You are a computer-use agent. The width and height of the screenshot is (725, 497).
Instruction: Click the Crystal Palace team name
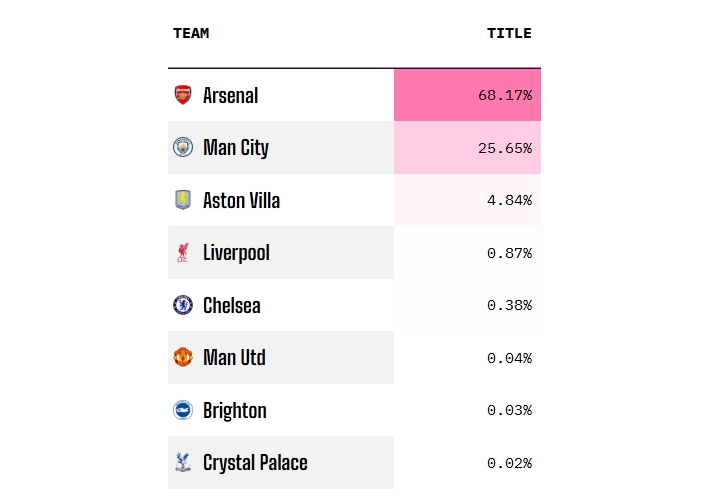pyautogui.click(x=255, y=463)
